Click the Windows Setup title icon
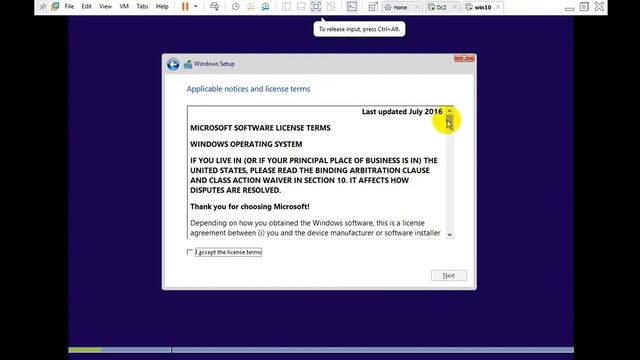Viewport: 640px width, 360px height. 188,64
